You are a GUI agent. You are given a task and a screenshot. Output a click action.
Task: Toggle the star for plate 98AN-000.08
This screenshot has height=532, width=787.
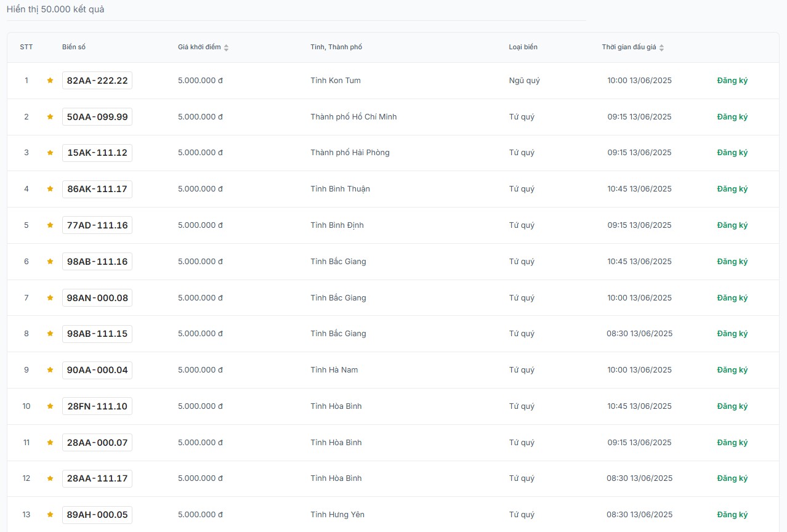point(50,298)
